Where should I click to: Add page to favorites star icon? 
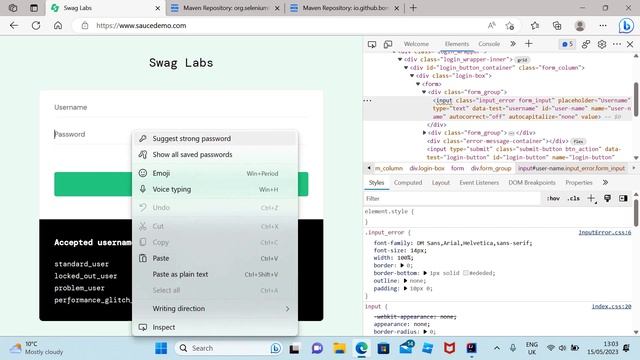510,26
